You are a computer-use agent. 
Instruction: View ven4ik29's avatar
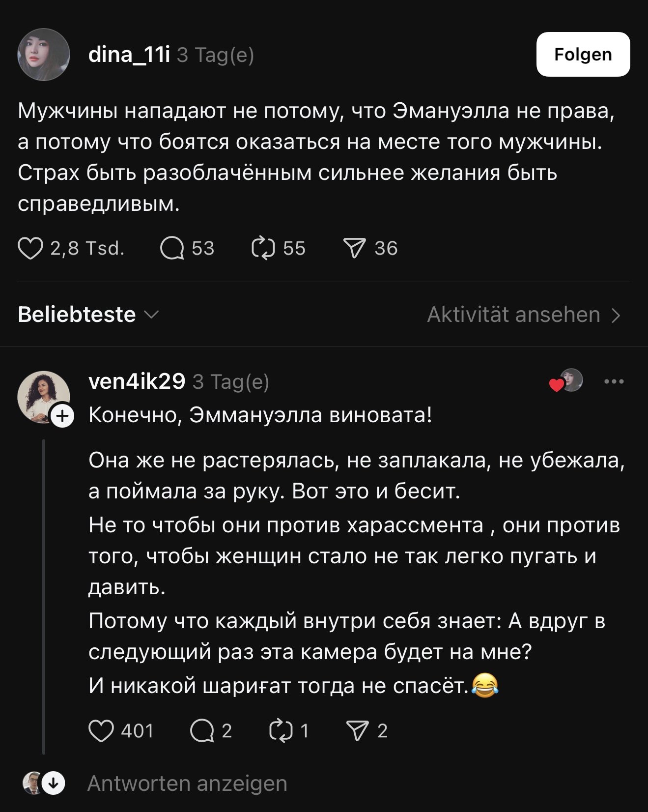[x=43, y=396]
